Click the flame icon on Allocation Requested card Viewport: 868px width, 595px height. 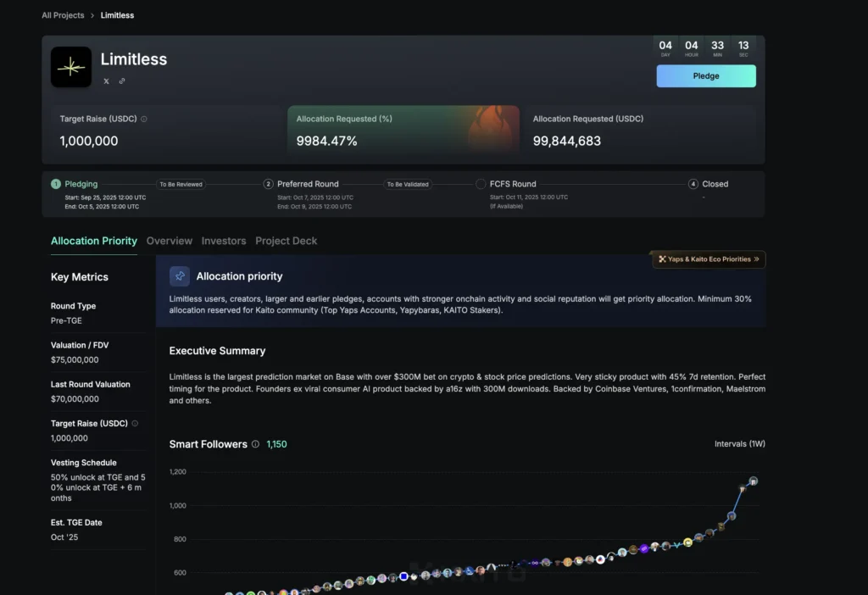click(x=492, y=127)
